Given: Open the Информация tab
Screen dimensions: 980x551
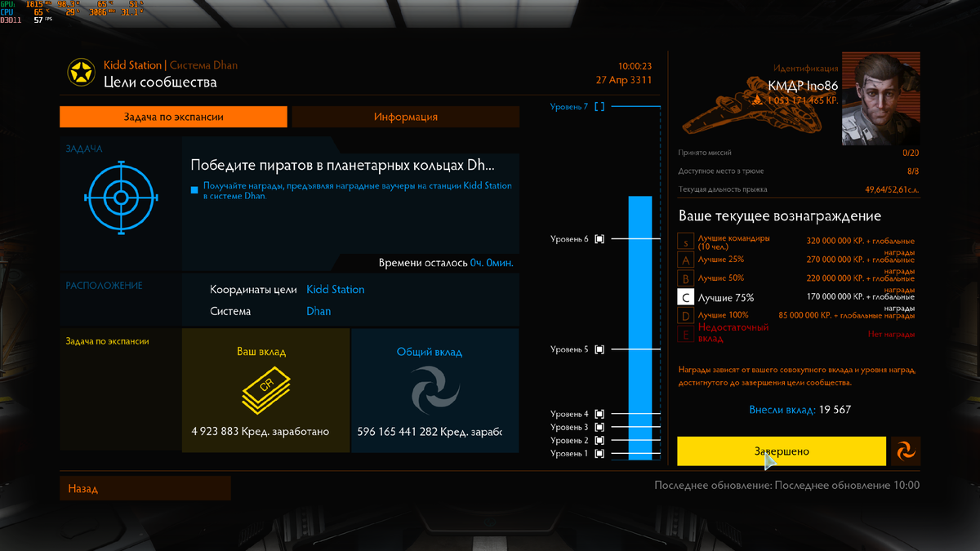Looking at the screenshot, I should click(x=405, y=117).
